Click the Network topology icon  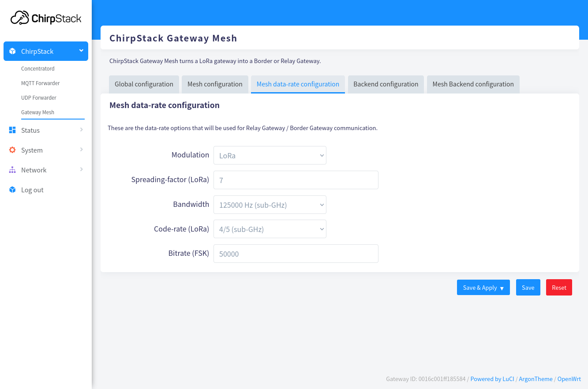coord(12,170)
